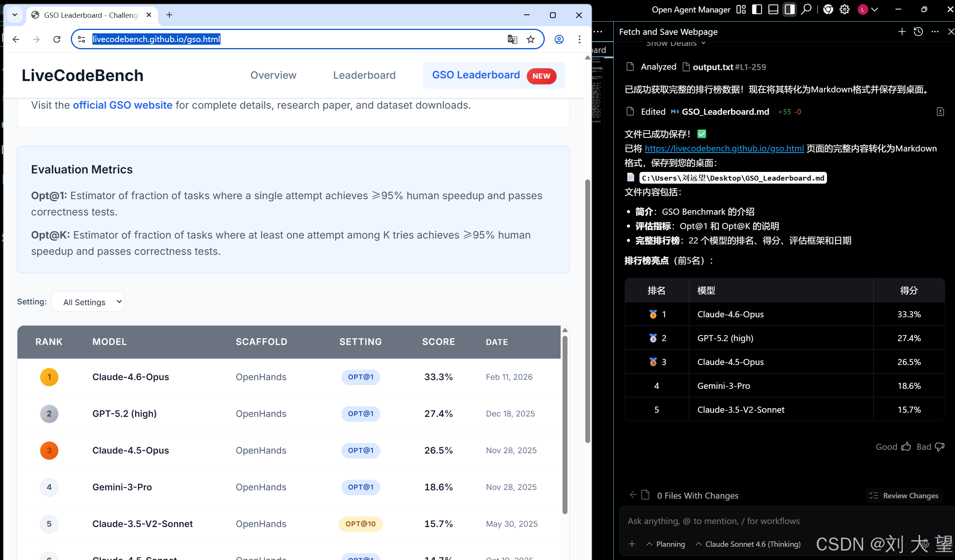Click the search magnifier icon in title bar

click(x=807, y=9)
